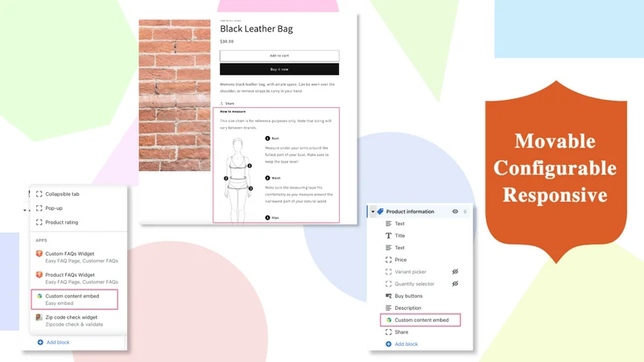Click the Title block T icon
Image resolution: width=644 pixels, height=362 pixels.
pyautogui.click(x=389, y=236)
